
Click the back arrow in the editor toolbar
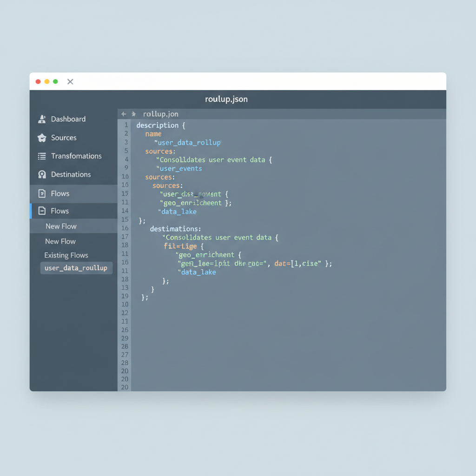coord(123,113)
